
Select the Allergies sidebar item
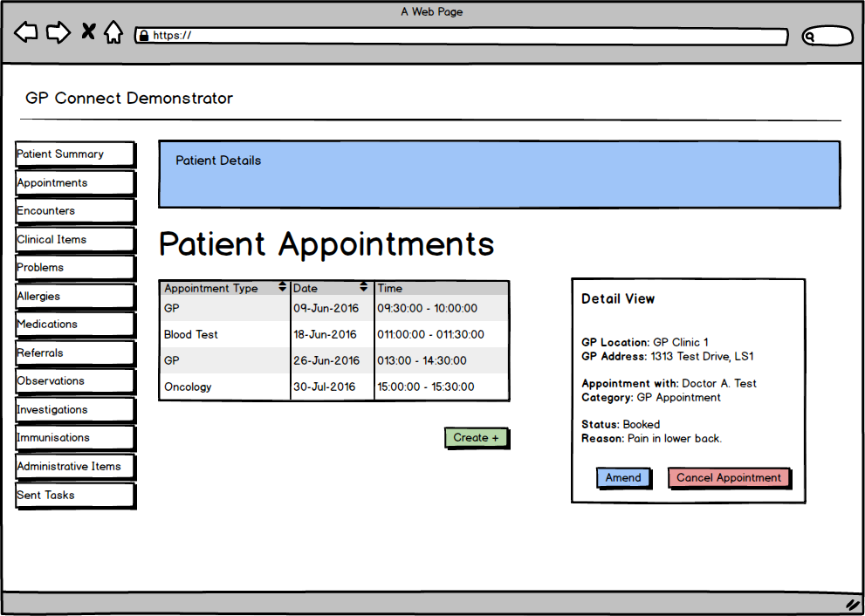pyautogui.click(x=74, y=296)
